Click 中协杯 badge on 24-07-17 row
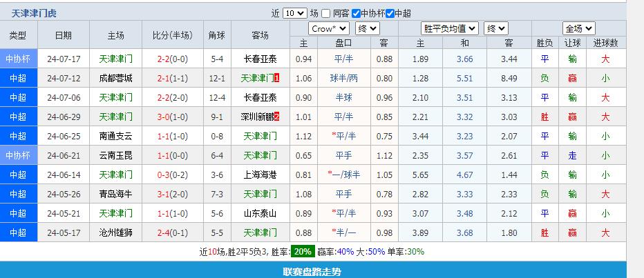The image size is (644, 278). click(x=18, y=59)
